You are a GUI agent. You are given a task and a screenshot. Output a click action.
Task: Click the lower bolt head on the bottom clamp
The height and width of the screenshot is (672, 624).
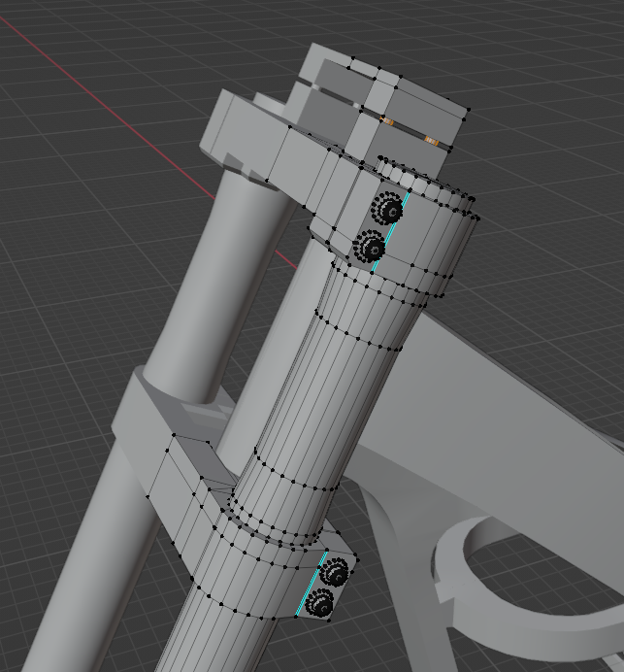click(x=320, y=603)
